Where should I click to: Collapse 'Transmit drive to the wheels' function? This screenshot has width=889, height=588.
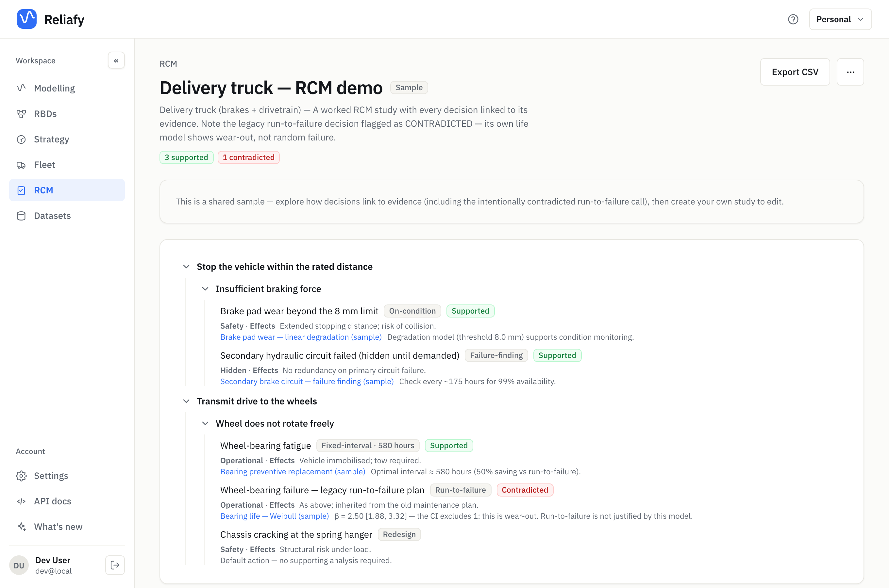pyautogui.click(x=186, y=401)
